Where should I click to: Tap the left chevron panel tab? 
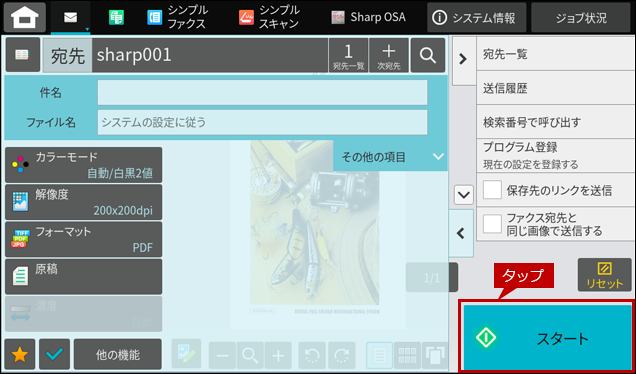[x=461, y=233]
